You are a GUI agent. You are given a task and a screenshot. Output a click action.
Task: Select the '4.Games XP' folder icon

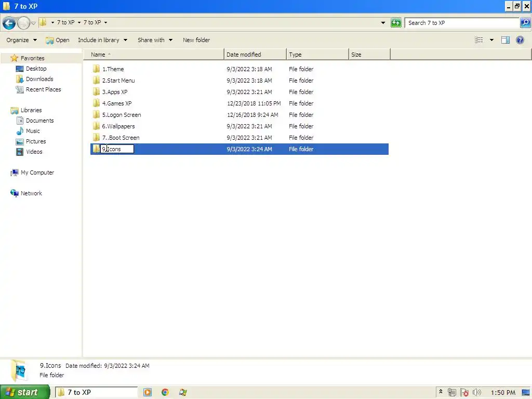tap(96, 103)
